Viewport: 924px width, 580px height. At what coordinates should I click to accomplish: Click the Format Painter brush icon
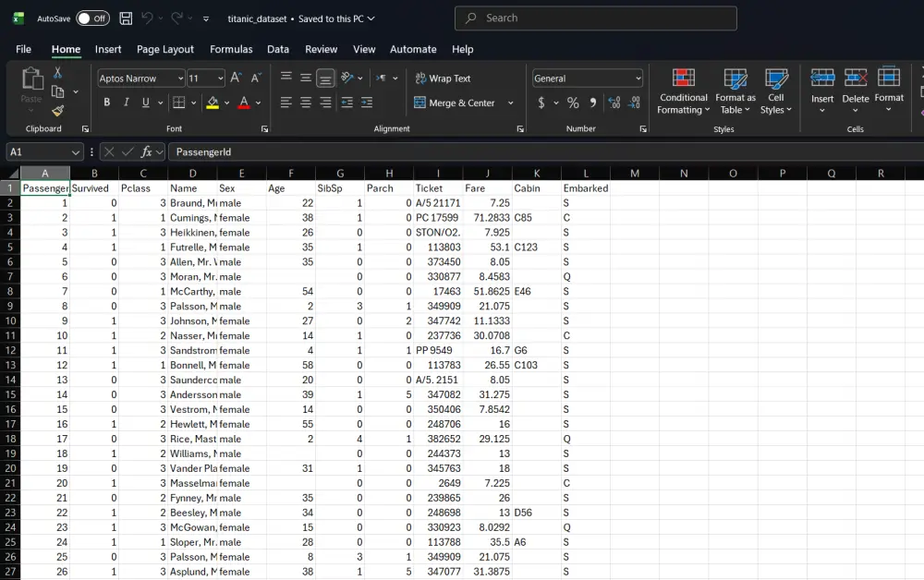pyautogui.click(x=57, y=111)
